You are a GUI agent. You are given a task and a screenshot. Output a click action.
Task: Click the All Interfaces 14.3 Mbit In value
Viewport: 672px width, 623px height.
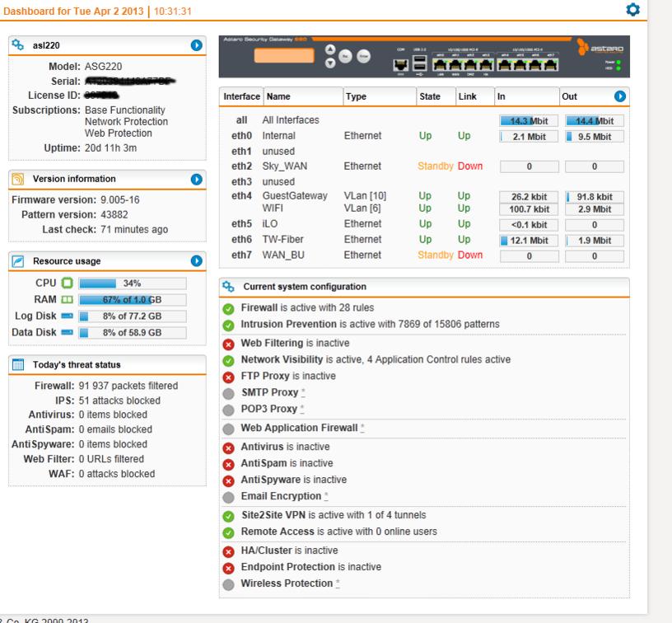[529, 121]
